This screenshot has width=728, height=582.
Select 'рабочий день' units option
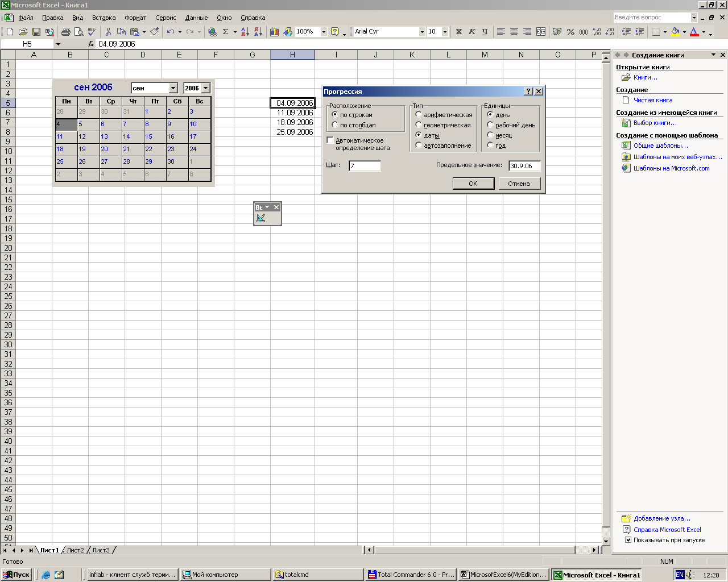click(x=490, y=124)
